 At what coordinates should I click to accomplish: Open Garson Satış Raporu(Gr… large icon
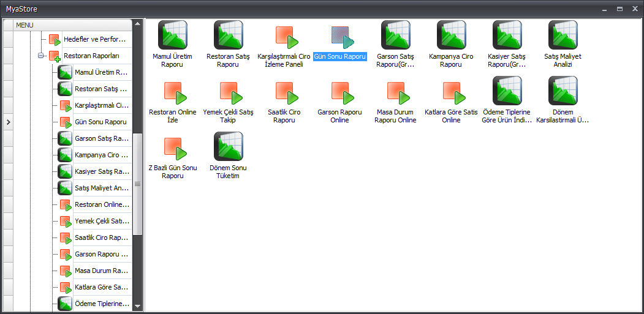(x=395, y=35)
